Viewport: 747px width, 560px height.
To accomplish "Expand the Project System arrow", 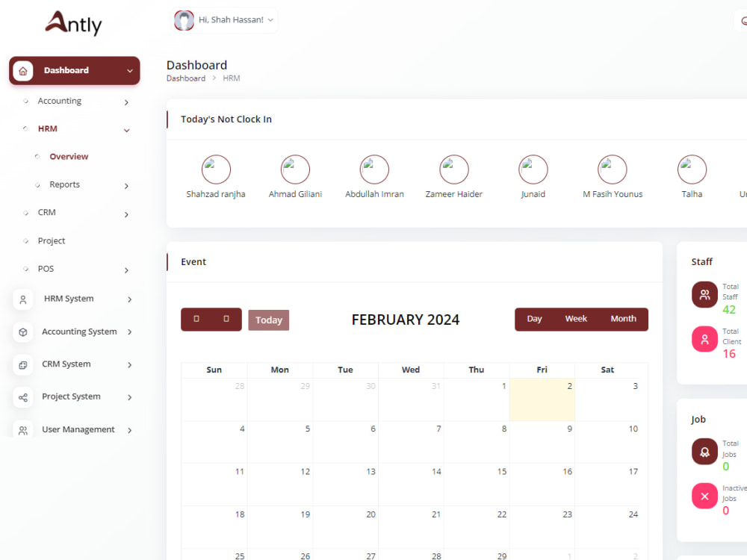I will 129,396.
